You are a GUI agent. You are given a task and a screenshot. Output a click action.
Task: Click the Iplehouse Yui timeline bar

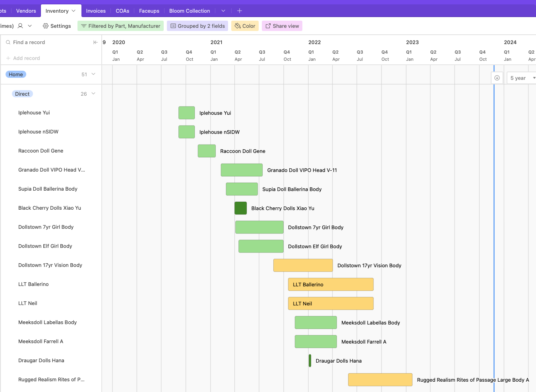[x=187, y=113]
